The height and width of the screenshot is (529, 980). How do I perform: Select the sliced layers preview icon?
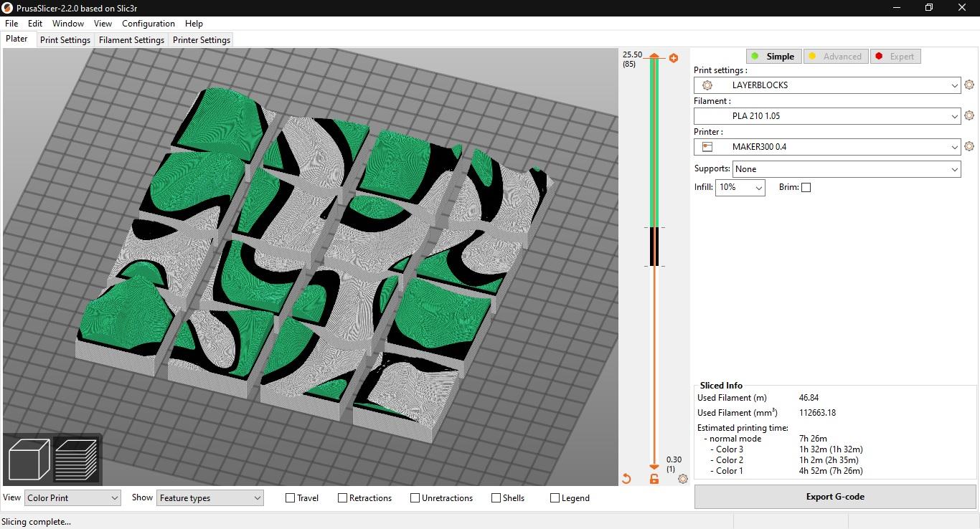(x=76, y=459)
